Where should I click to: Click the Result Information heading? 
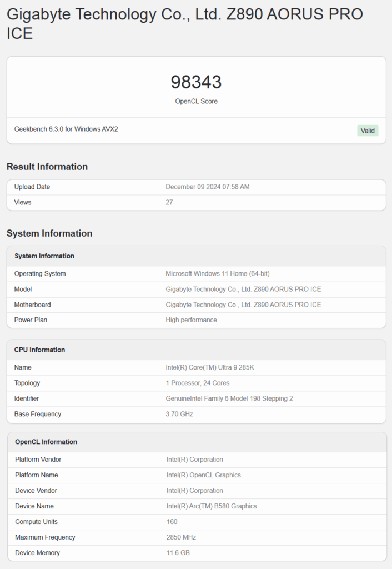coord(47,167)
